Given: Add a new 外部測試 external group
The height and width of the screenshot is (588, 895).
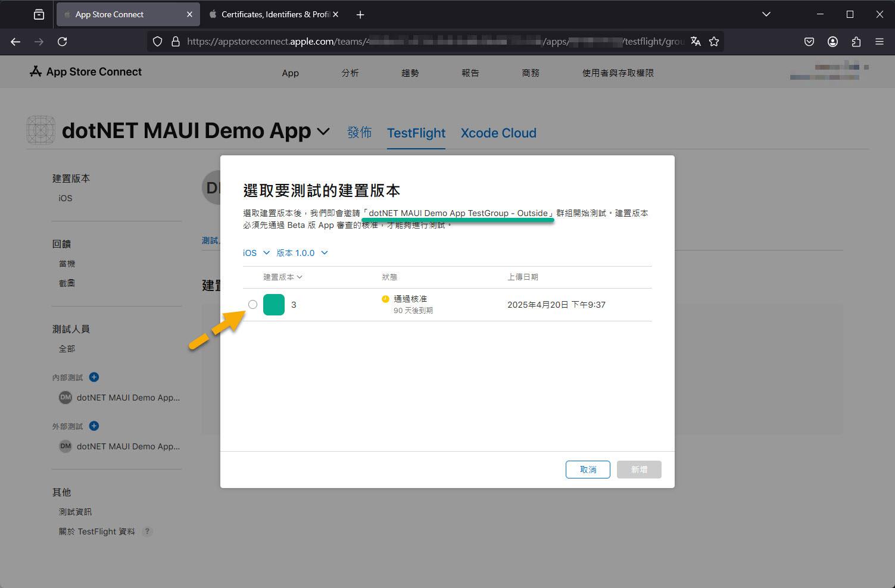Looking at the screenshot, I should tap(94, 426).
